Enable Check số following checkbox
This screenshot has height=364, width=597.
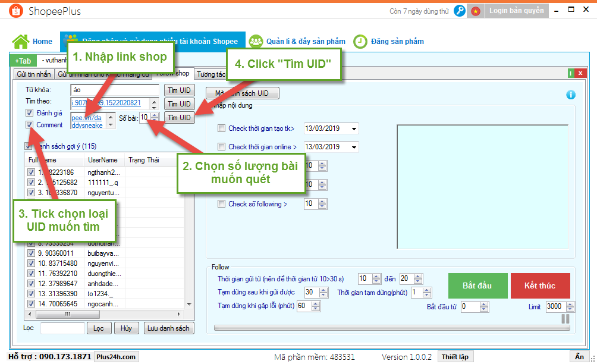point(222,204)
